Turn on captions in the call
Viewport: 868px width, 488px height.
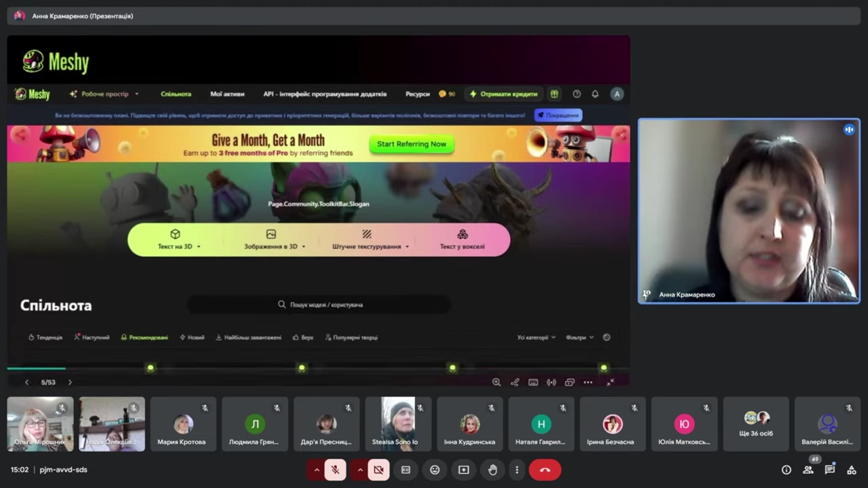[406, 469]
